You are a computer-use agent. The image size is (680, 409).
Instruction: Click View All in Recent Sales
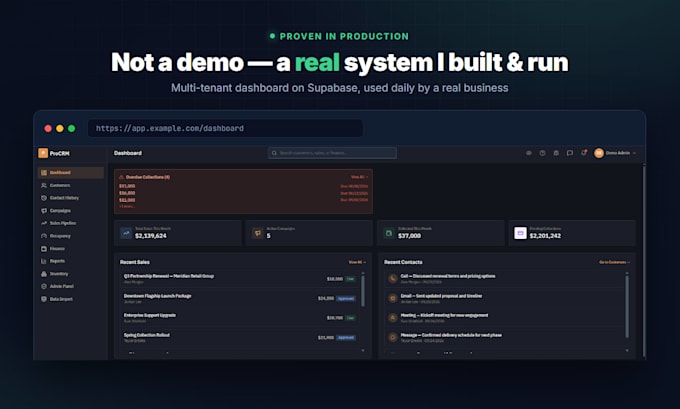pyautogui.click(x=357, y=262)
